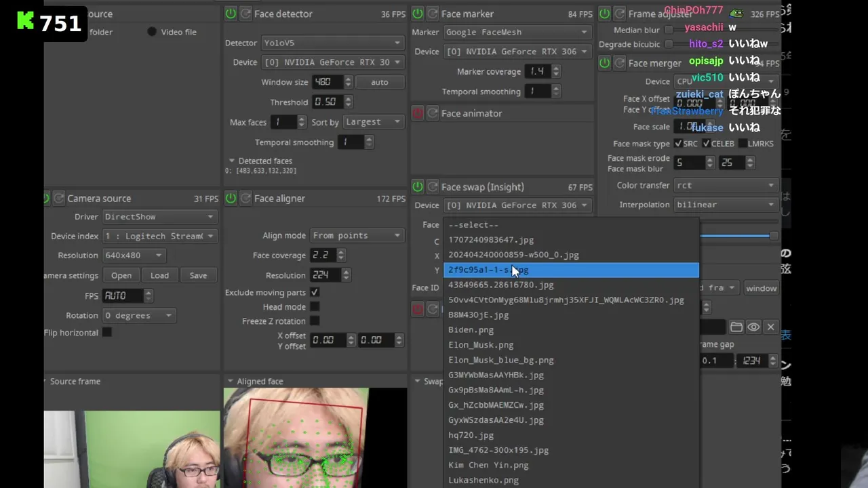Toggle CELEB face mask checkbox

707,144
